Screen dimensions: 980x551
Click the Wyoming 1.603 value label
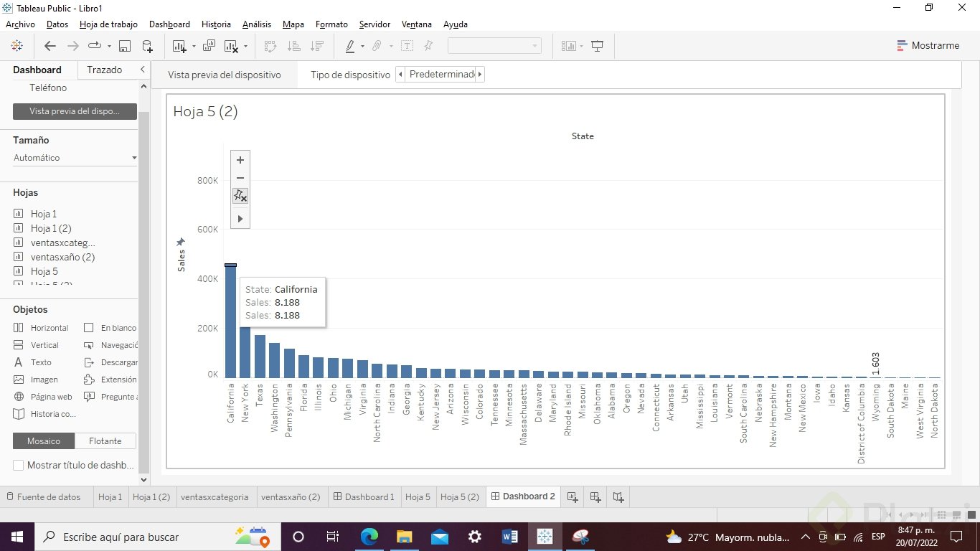click(875, 364)
